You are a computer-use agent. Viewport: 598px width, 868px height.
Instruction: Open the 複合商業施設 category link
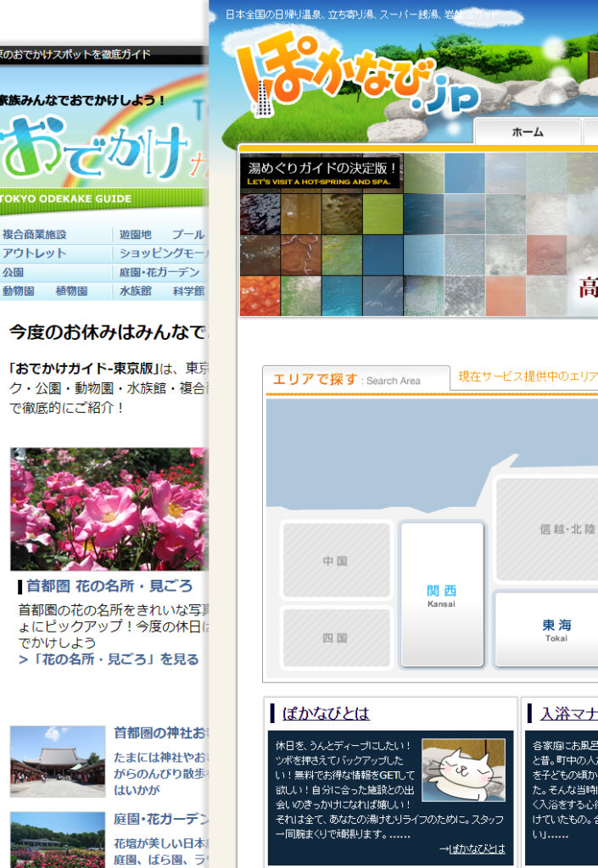[x=34, y=235]
